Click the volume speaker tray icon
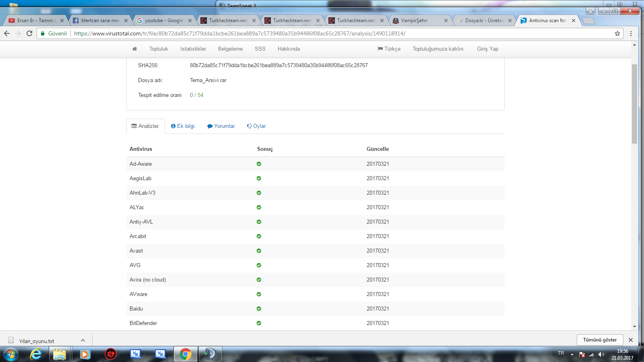644x362 pixels. click(601, 354)
